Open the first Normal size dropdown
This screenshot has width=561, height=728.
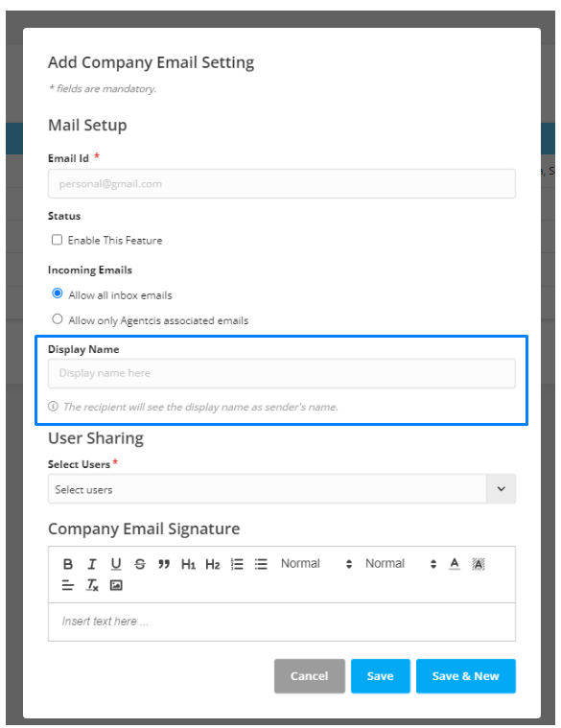pyautogui.click(x=316, y=564)
